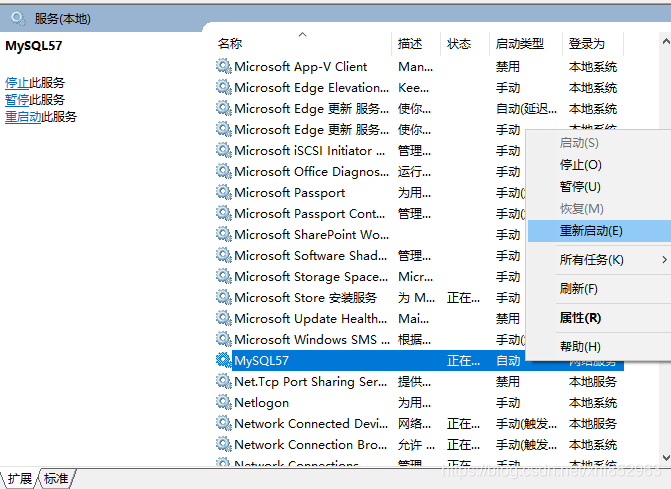Click gear icon beside Network Connected Devi...
The height and width of the screenshot is (489, 671).
click(223, 423)
